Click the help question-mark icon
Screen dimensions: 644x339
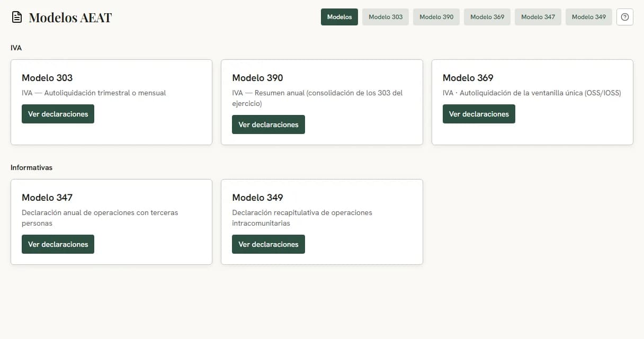point(625,17)
